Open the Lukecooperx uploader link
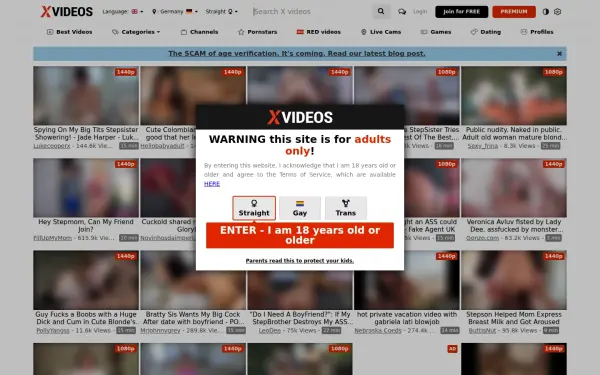Screen dimensions: 600x375 point(52,146)
